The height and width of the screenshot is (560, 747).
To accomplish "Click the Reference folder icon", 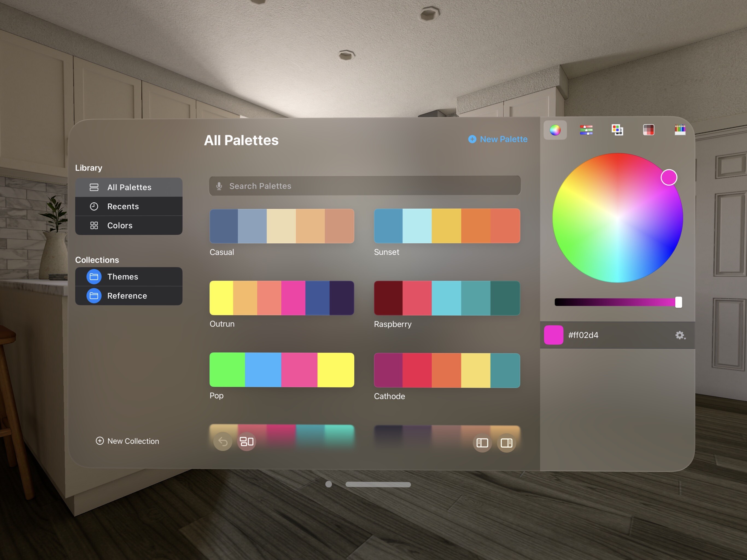I will (x=94, y=296).
